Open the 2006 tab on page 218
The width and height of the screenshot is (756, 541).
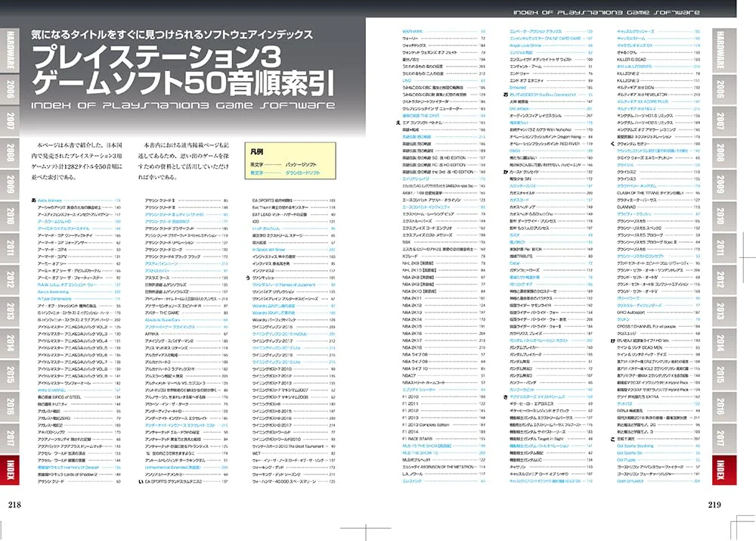[10, 89]
